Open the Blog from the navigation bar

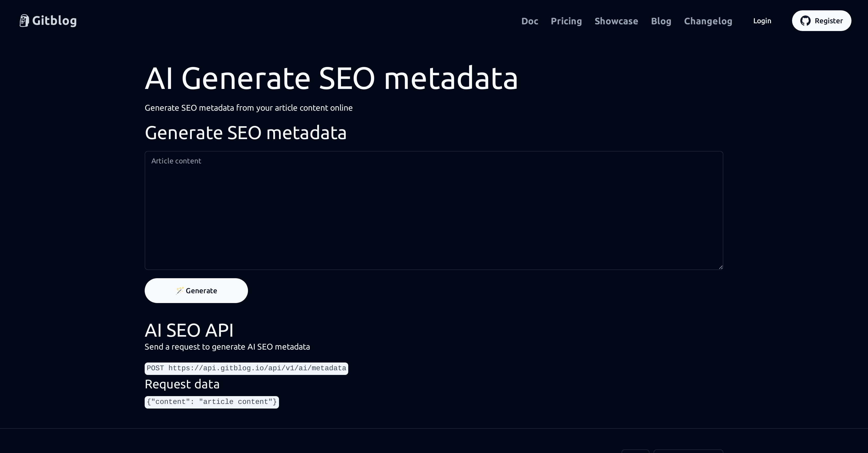(x=661, y=21)
